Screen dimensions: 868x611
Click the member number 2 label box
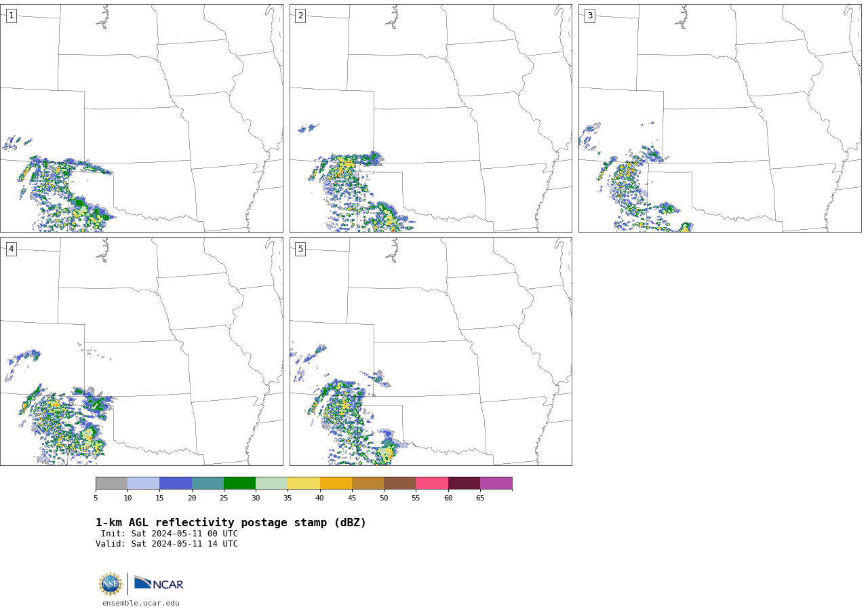[x=300, y=16]
